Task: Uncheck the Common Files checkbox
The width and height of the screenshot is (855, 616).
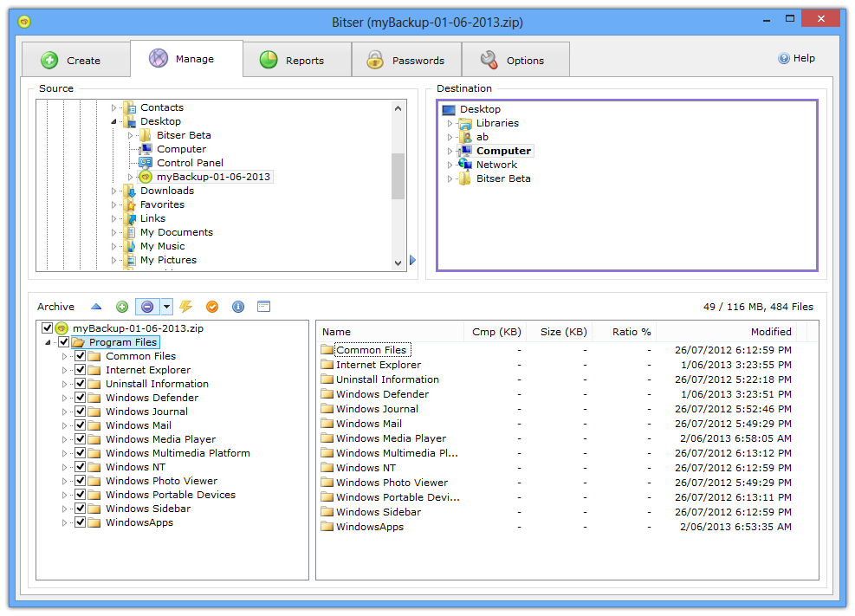Action: pos(81,356)
